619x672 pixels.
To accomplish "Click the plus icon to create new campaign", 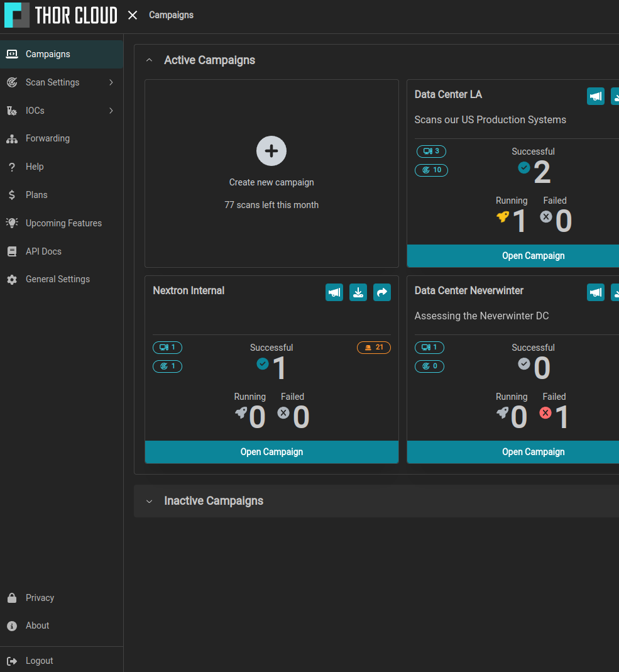I will pos(271,151).
